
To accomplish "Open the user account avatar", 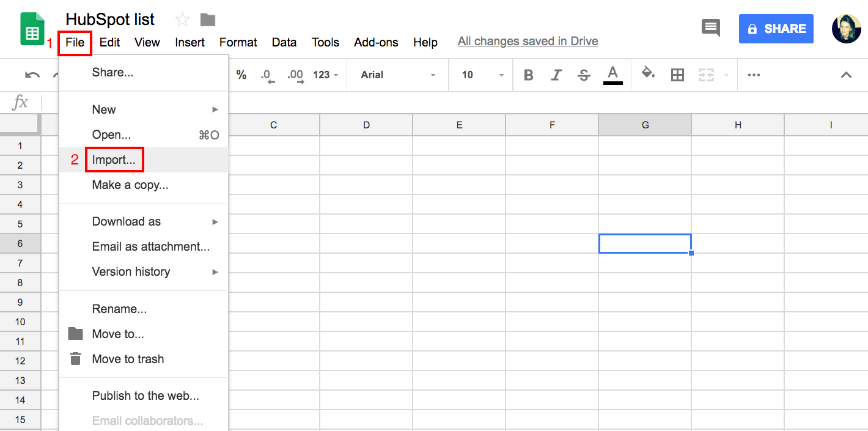I will click(846, 29).
